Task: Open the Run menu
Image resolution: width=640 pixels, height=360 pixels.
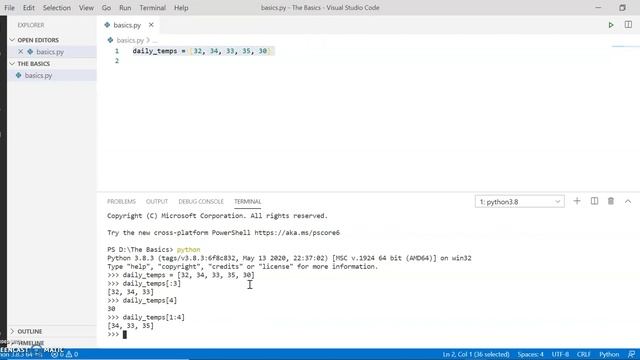Action: [125, 8]
